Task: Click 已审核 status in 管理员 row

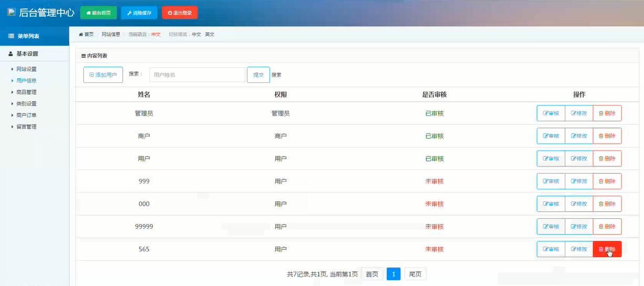Action: point(434,113)
